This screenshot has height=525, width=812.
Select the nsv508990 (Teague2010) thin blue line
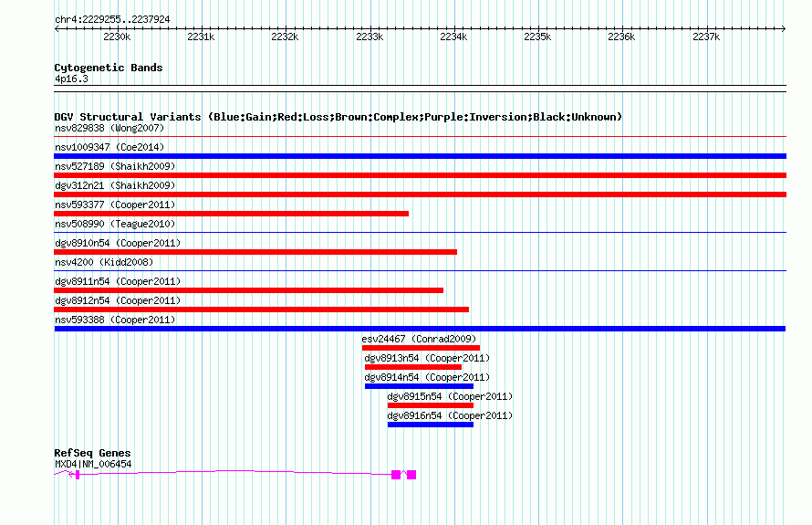(420, 233)
